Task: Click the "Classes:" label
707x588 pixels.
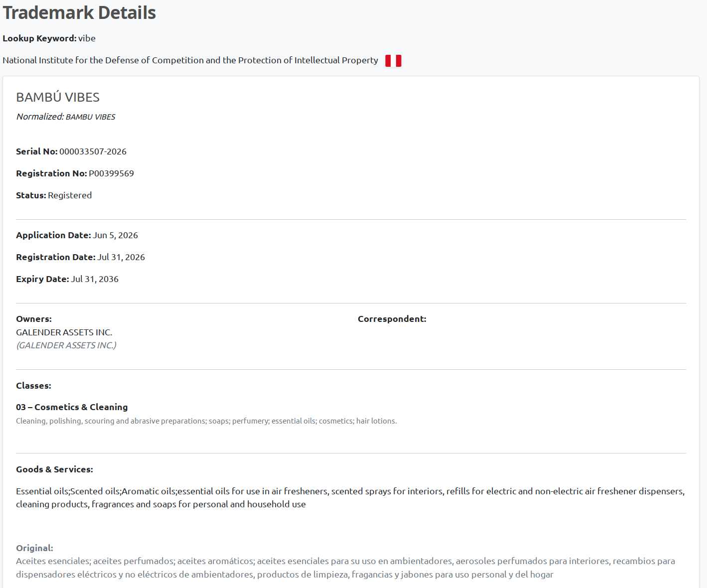Action: pos(33,386)
